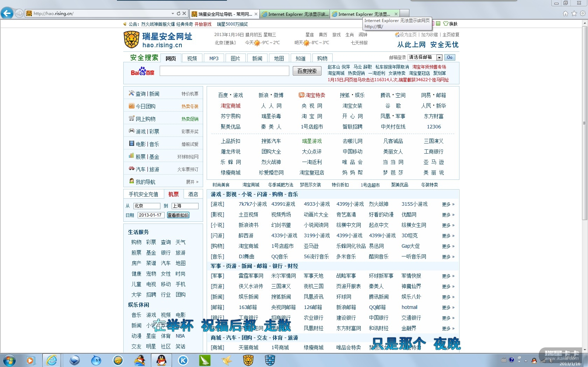This screenshot has width=588, height=367.
Task: Open the Rising firewall taskbar icon
Action: tap(270, 360)
